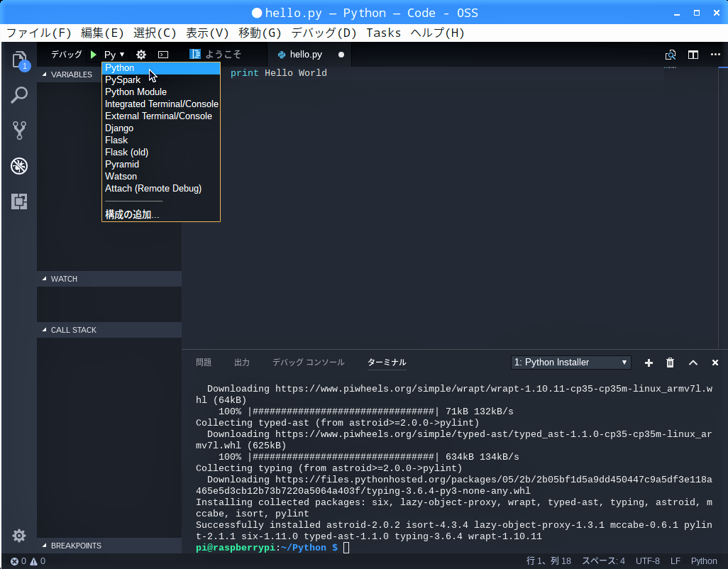
Task: Open the Explorer view in activity bar
Action: [19, 60]
